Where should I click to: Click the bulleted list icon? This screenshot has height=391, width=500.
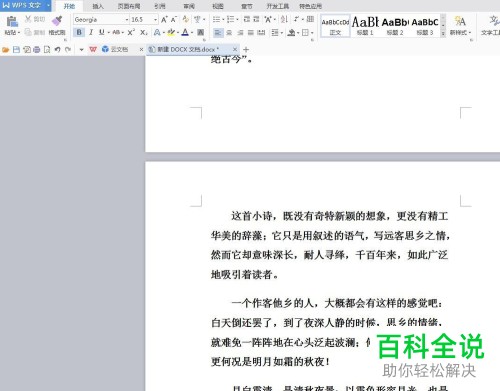click(x=216, y=20)
